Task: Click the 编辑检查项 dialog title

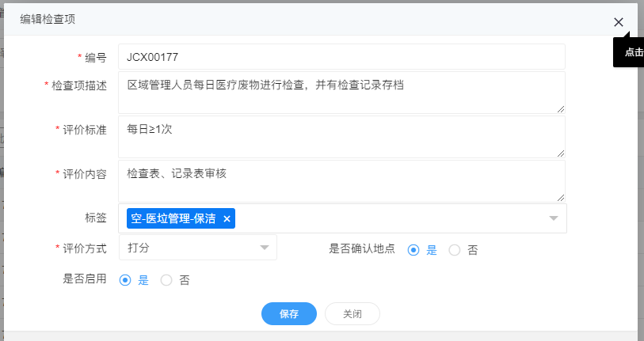Action: tap(48, 19)
